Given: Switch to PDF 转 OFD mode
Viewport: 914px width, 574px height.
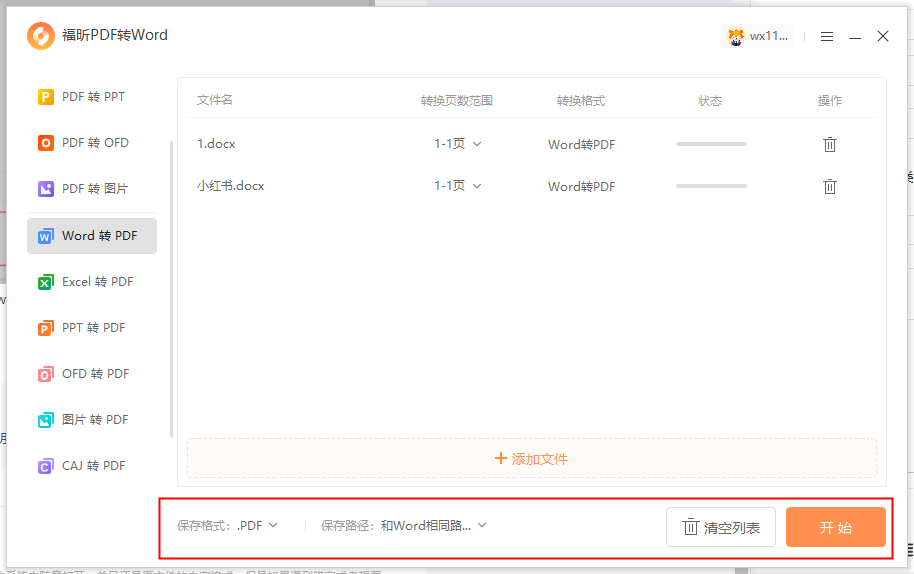Looking at the screenshot, I should (92, 143).
